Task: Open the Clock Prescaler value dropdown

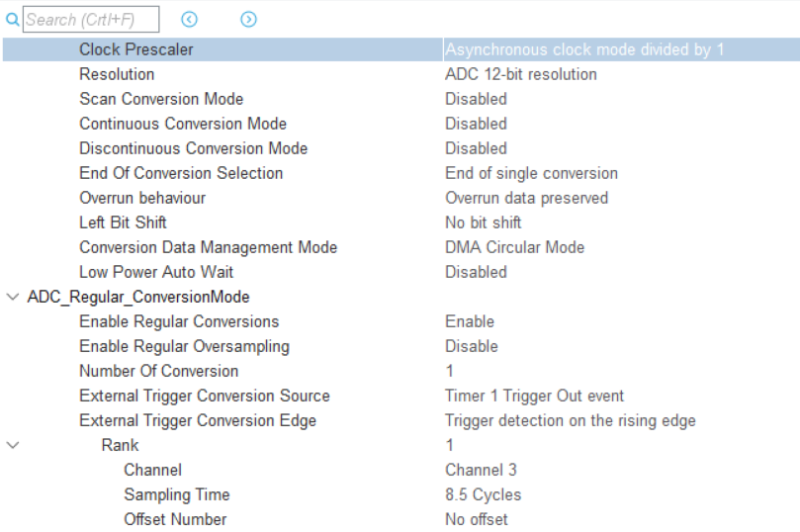Action: [x=621, y=49]
